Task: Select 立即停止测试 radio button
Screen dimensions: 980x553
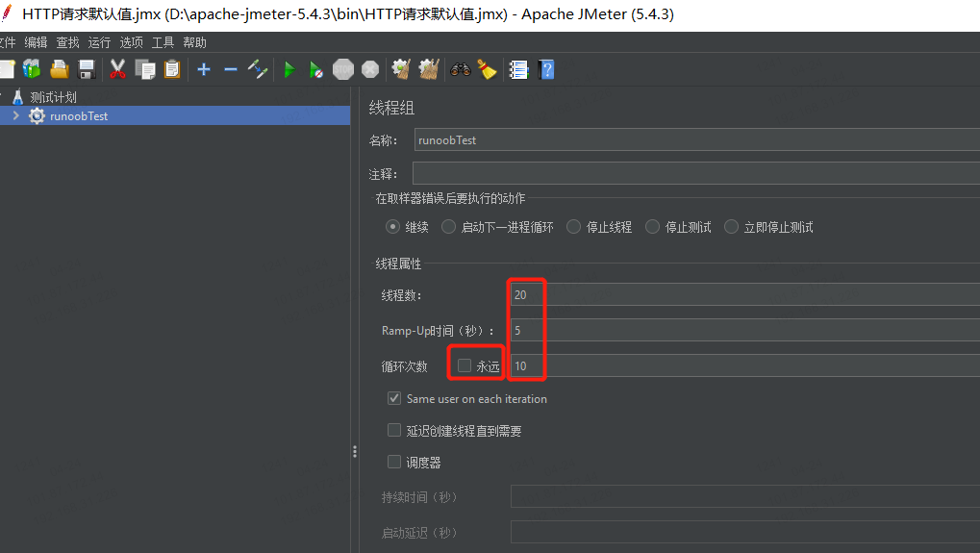Action: point(731,227)
